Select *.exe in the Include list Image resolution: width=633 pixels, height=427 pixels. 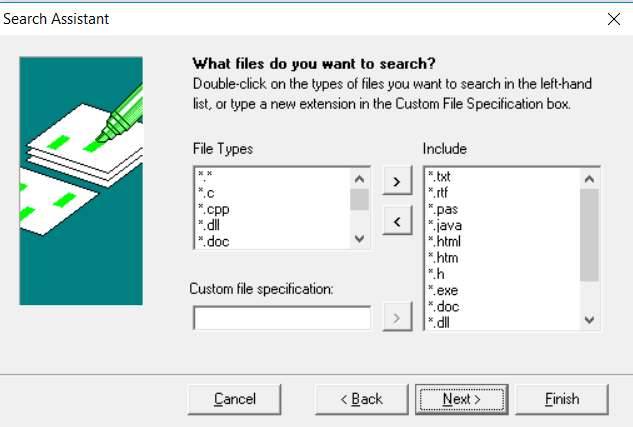pyautogui.click(x=442, y=289)
